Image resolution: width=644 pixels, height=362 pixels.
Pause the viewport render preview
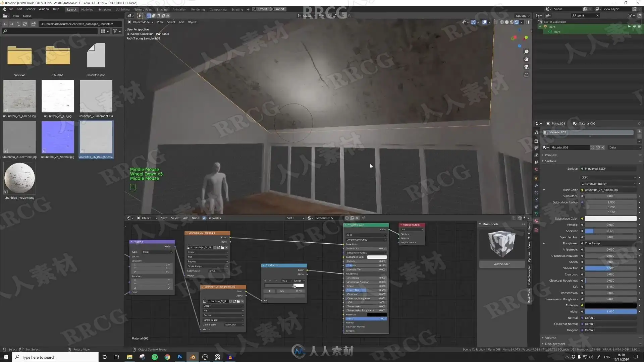(x=528, y=22)
